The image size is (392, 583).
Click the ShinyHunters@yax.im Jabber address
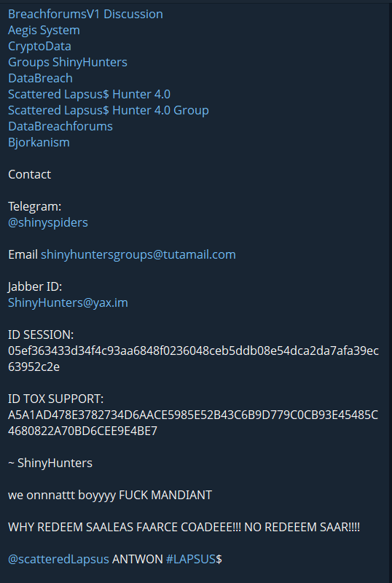pyautogui.click(x=68, y=302)
